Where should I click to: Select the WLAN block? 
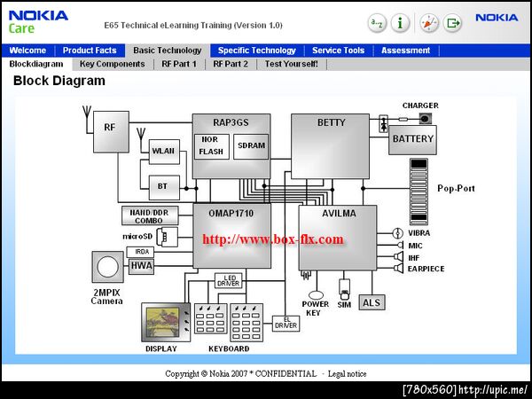tap(164, 152)
